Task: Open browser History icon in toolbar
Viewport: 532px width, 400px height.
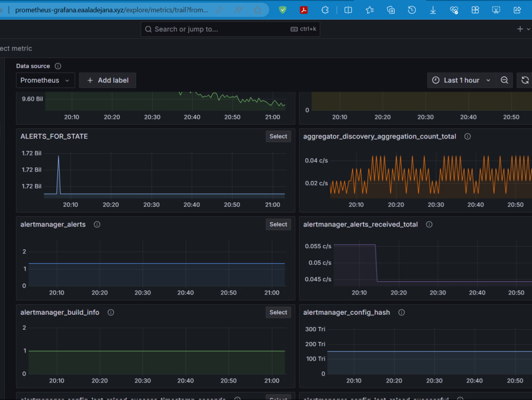Action: pyautogui.click(x=412, y=10)
